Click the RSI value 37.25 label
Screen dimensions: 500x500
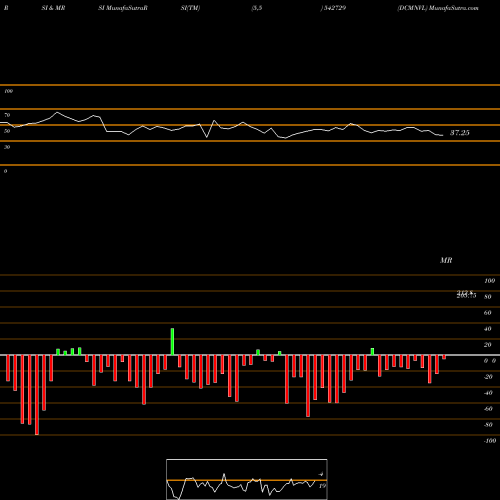[460, 133]
